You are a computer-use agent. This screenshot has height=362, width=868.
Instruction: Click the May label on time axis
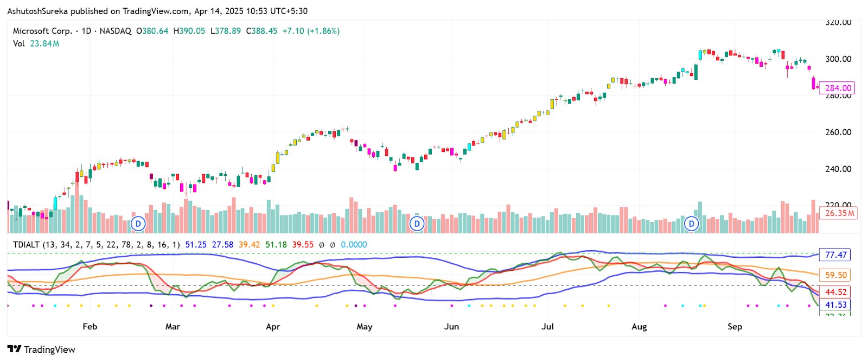click(x=365, y=327)
